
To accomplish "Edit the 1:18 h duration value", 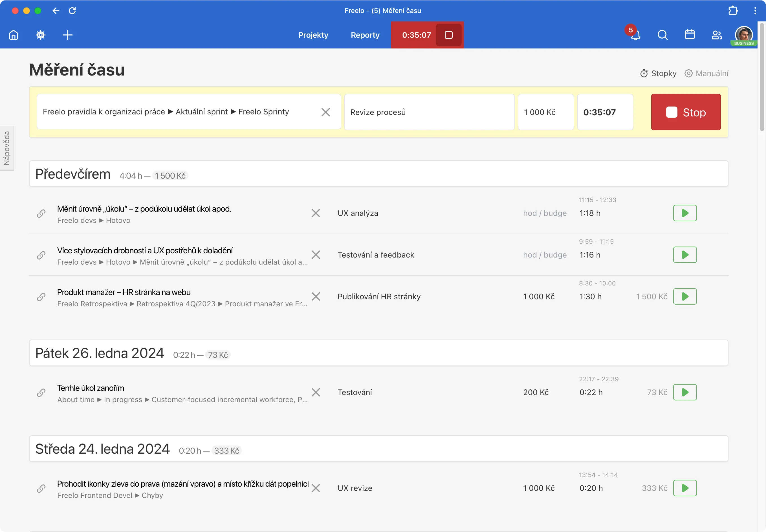I will 590,213.
